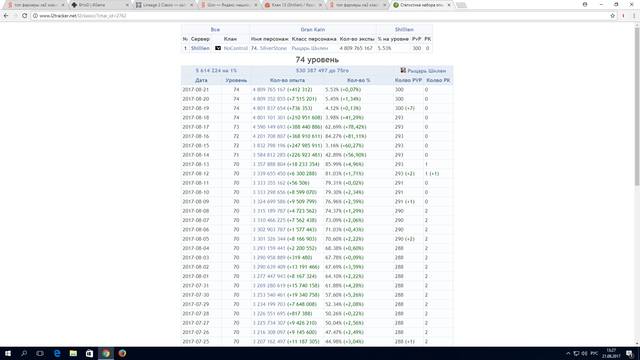Open the SilverStone character name link

pos(273,48)
